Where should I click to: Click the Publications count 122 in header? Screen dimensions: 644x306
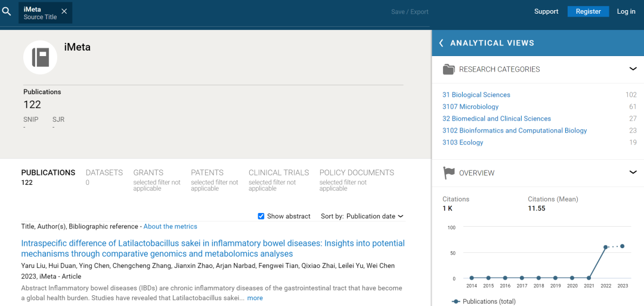[x=32, y=104]
